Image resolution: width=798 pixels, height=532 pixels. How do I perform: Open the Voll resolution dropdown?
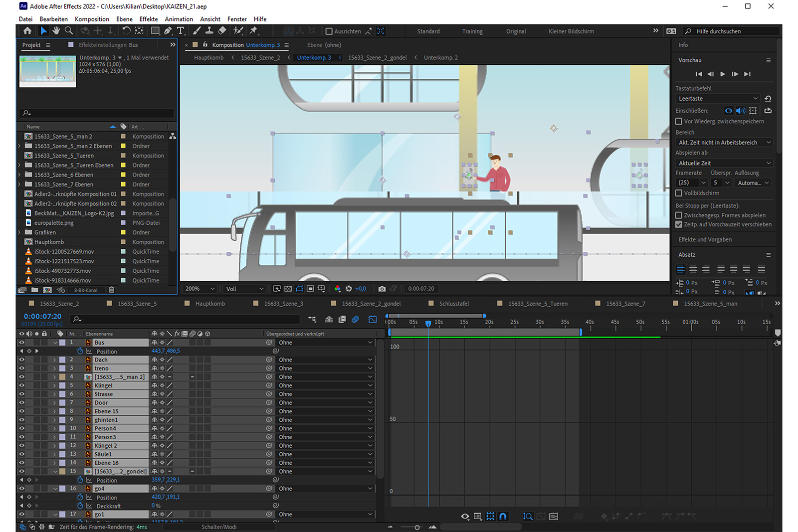click(244, 288)
